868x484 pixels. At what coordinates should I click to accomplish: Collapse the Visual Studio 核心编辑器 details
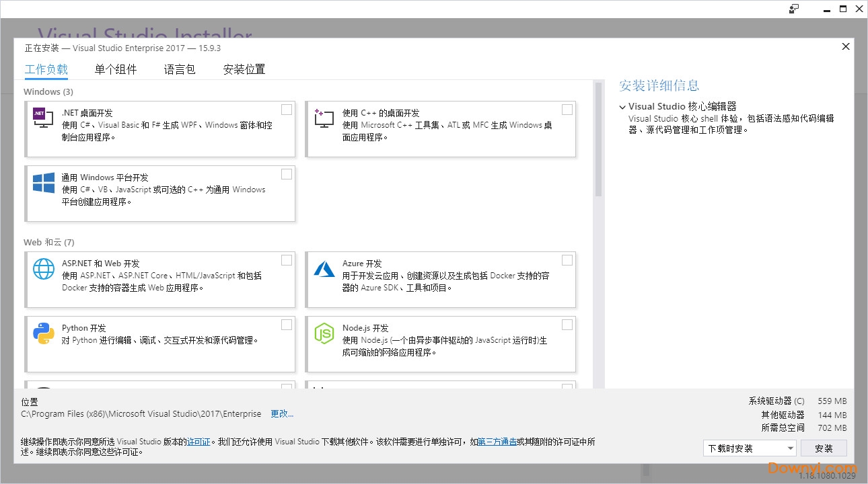click(622, 106)
